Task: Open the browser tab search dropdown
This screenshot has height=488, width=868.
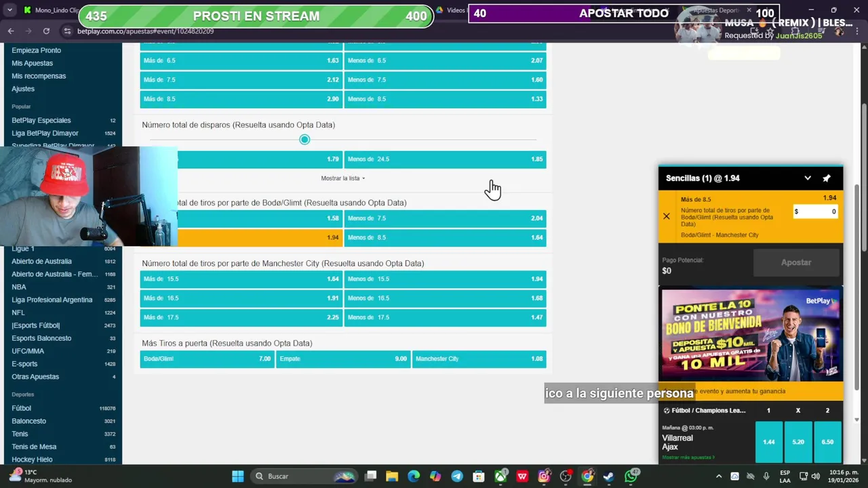Action: point(9,10)
